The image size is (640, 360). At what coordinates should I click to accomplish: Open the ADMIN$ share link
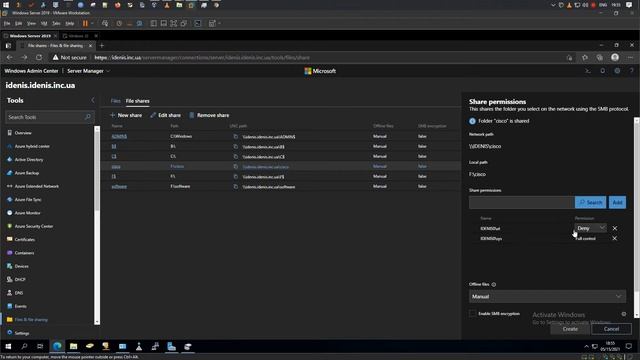coord(119,136)
